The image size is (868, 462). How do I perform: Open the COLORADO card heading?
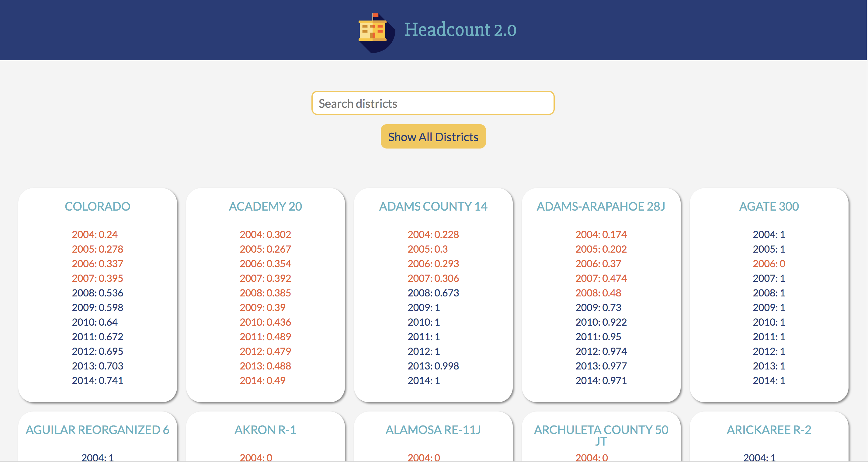point(97,206)
